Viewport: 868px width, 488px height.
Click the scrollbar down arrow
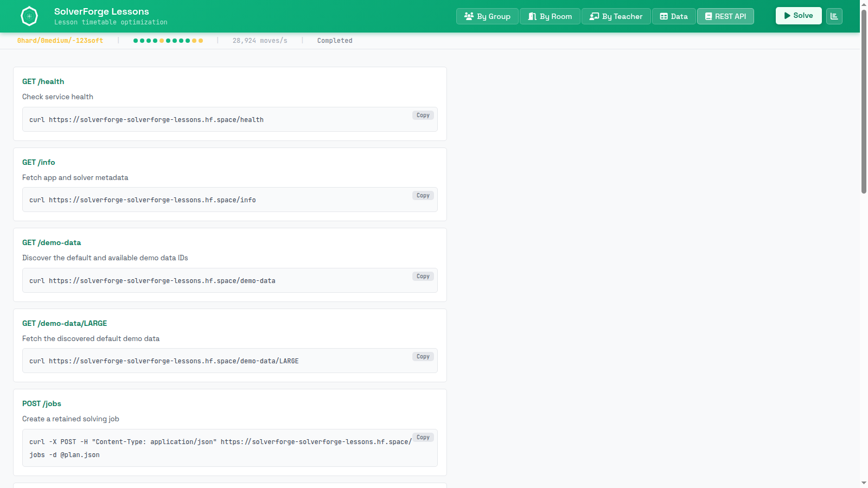[x=864, y=483]
